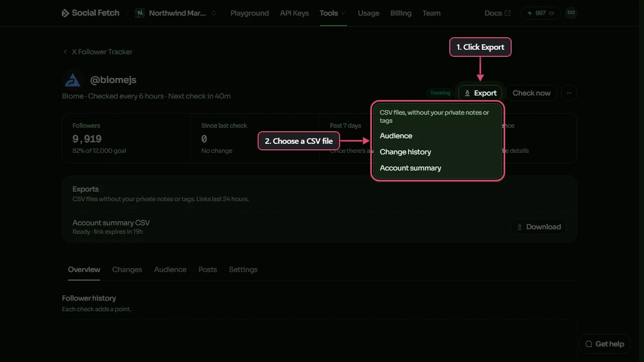The width and height of the screenshot is (644, 362).
Task: Click the "Next check in 40m" subtitle
Action: (x=199, y=96)
